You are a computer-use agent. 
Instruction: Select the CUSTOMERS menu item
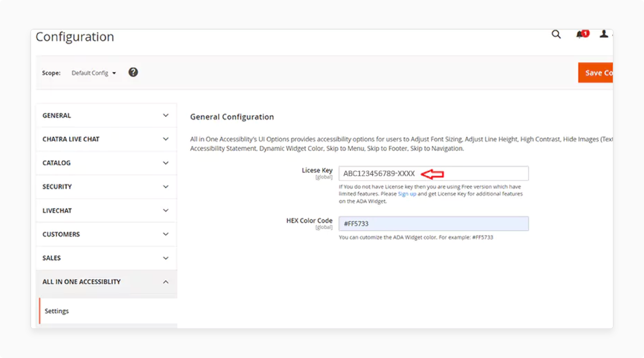[107, 234]
